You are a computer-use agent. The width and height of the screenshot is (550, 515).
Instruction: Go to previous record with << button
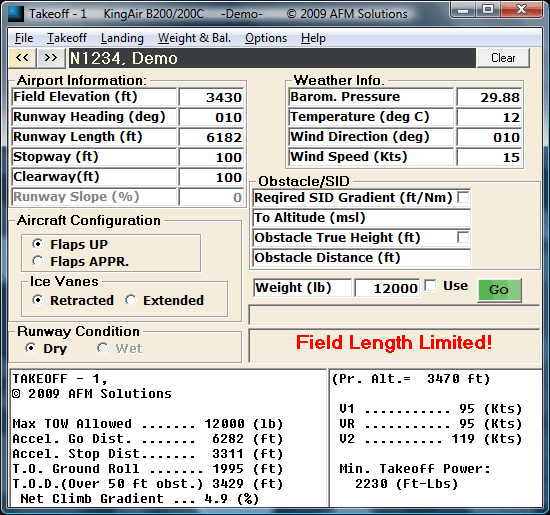coord(22,58)
